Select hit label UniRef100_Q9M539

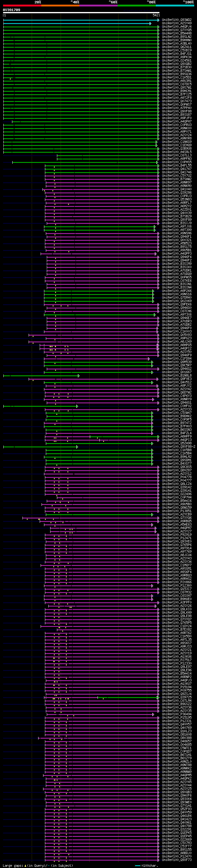point(177,362)
